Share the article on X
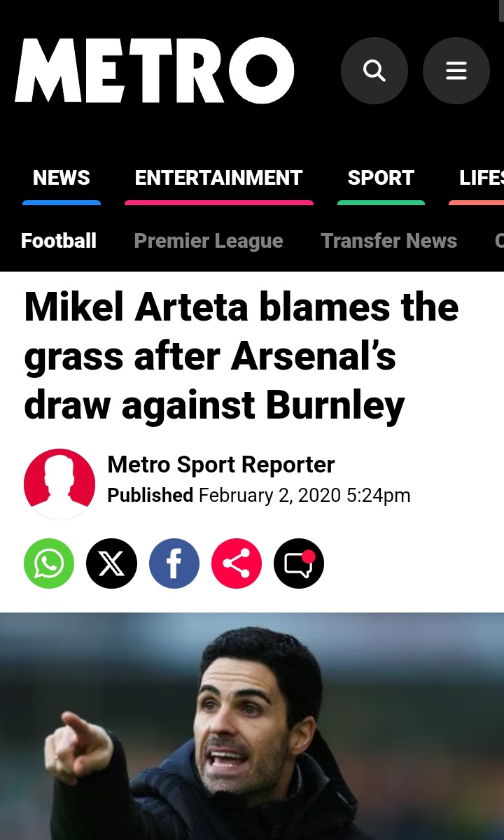 click(111, 563)
